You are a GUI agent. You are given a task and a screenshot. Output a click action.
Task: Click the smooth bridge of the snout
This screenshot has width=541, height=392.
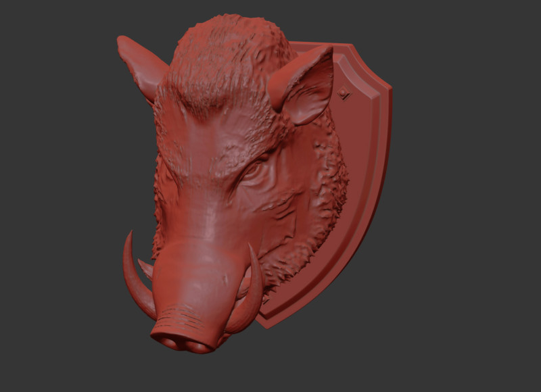199,230
